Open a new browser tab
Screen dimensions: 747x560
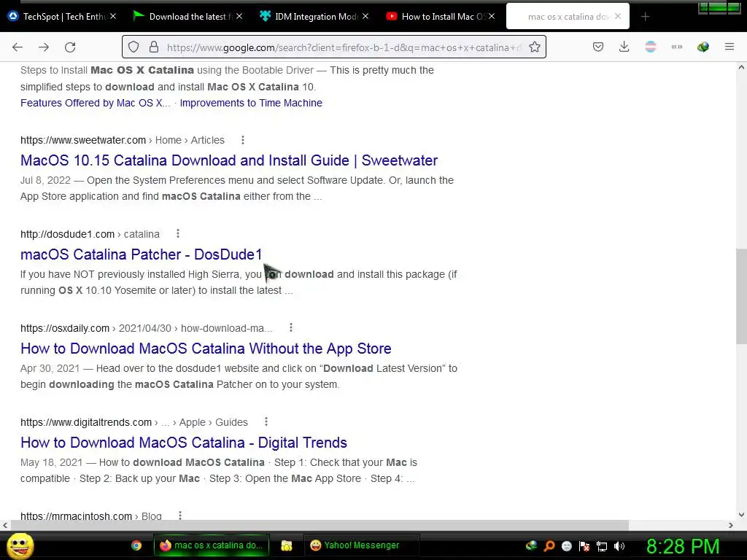pos(645,17)
